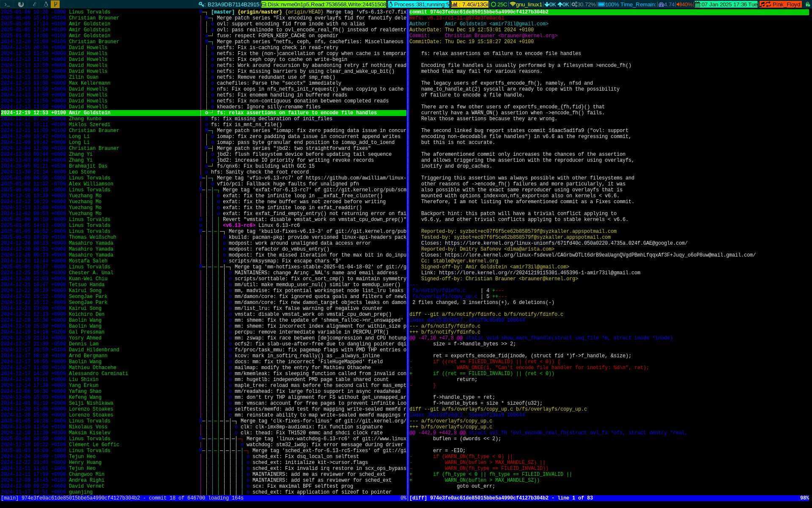812x508 pixels.
Task: Click 'diff --git a/fs/notify/fdinfo.c' header
Action: click(x=486, y=315)
